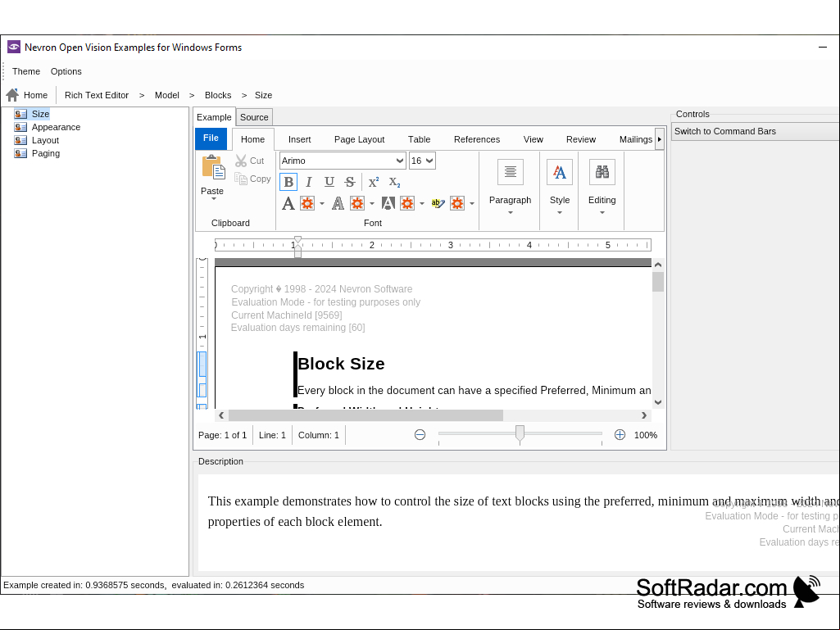Screen dimensions: 840x630
Task: Expand the Editing group dropdown arrow
Action: pos(602,213)
